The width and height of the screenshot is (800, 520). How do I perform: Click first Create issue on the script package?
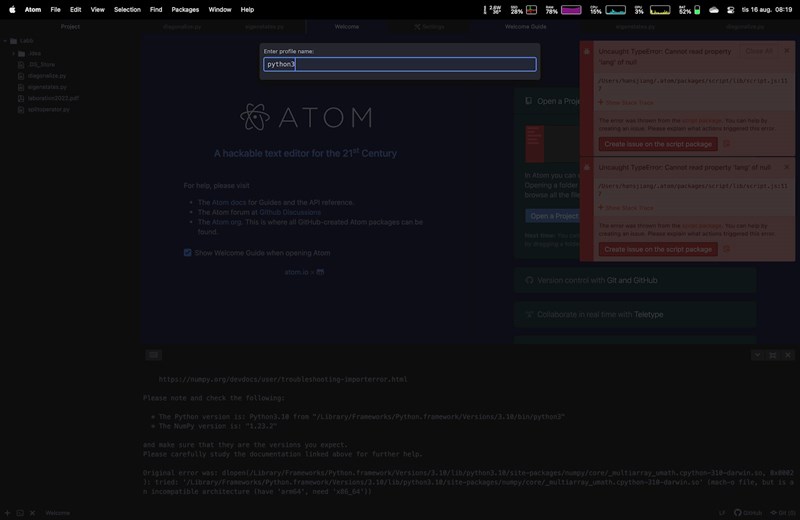click(658, 144)
